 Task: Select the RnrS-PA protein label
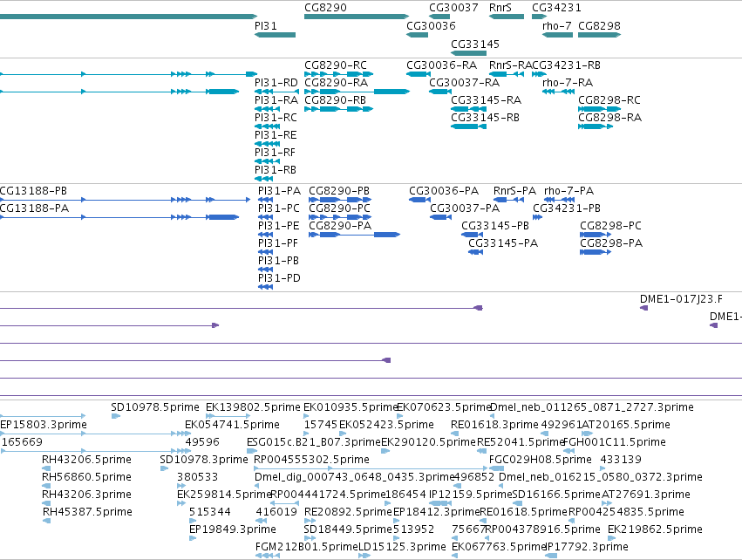514,191
